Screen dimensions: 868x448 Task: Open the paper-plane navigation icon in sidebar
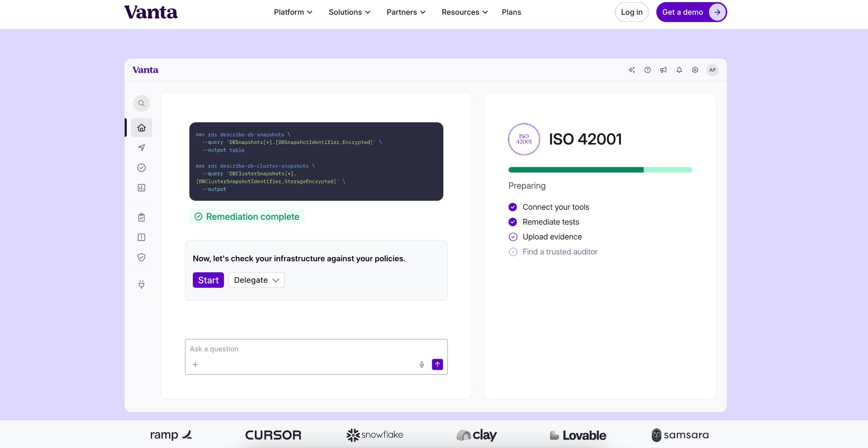click(142, 148)
